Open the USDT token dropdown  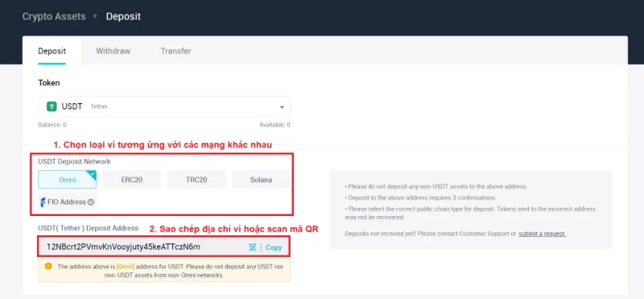pyautogui.click(x=164, y=106)
